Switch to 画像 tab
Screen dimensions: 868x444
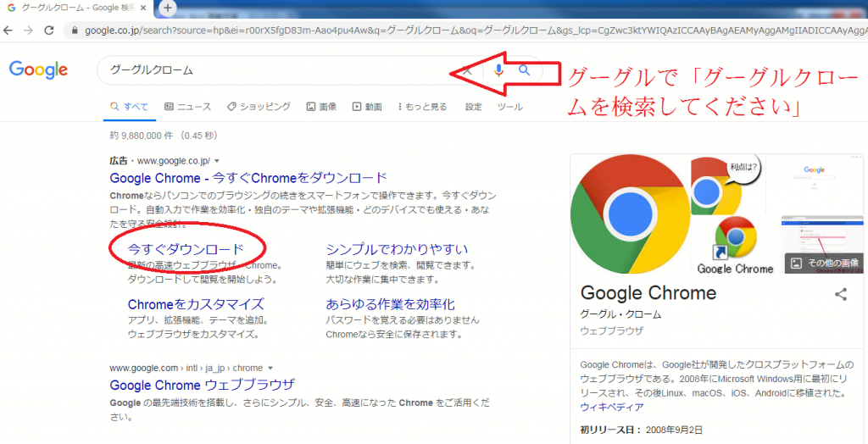(321, 107)
